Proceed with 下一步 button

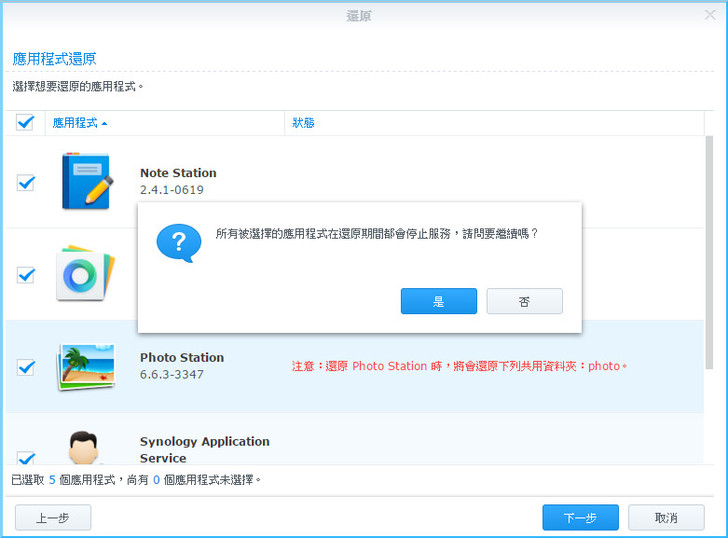[580, 517]
